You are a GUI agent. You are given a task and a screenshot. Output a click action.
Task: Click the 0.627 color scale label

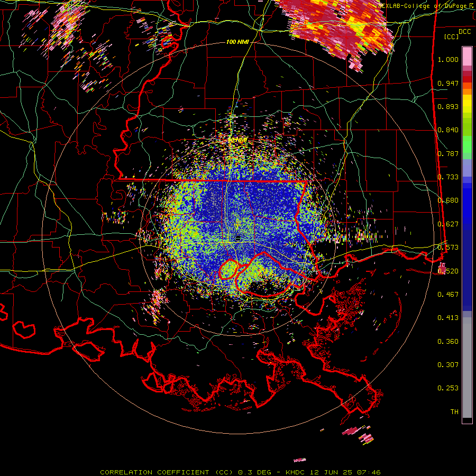448,224
